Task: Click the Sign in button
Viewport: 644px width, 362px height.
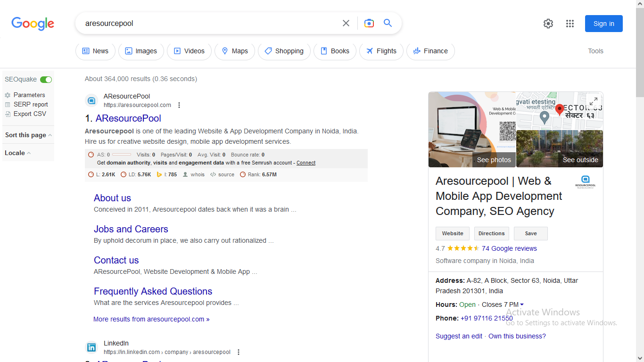Action: click(x=604, y=24)
